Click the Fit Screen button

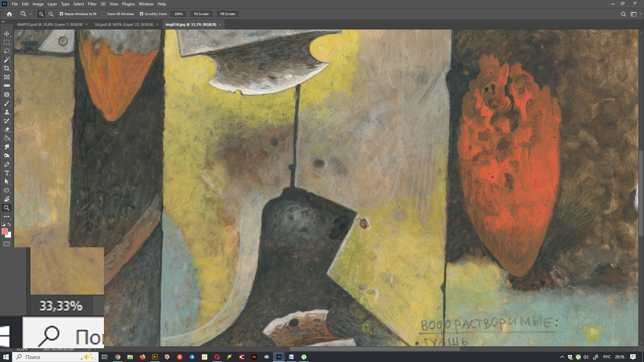tap(201, 14)
